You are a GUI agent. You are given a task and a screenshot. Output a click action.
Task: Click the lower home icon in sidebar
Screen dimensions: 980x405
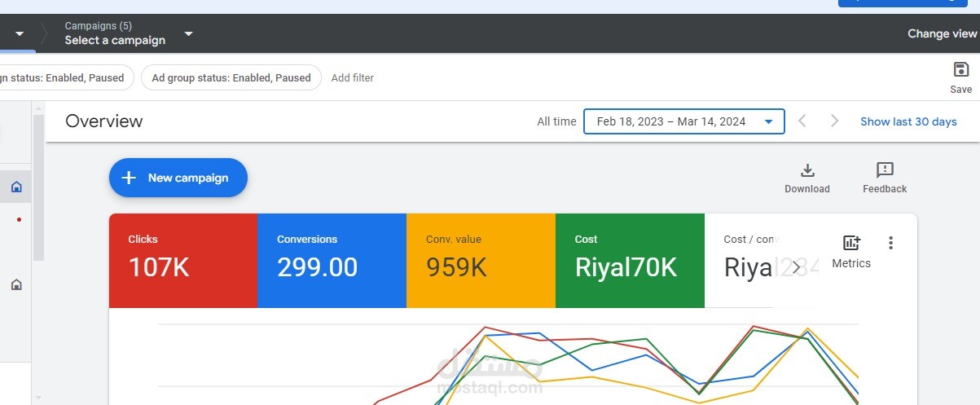(x=16, y=284)
